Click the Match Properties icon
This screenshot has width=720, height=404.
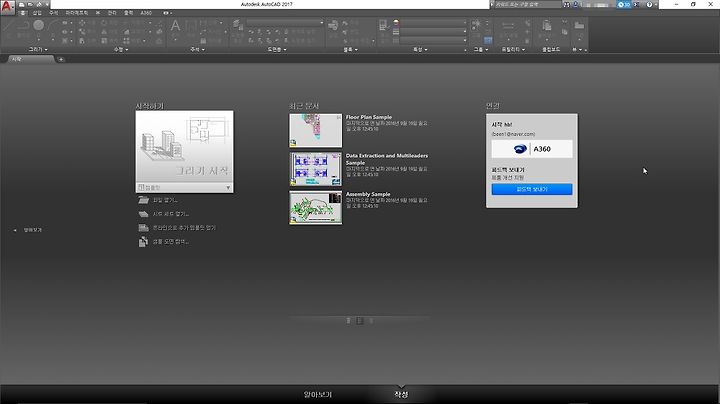383,26
